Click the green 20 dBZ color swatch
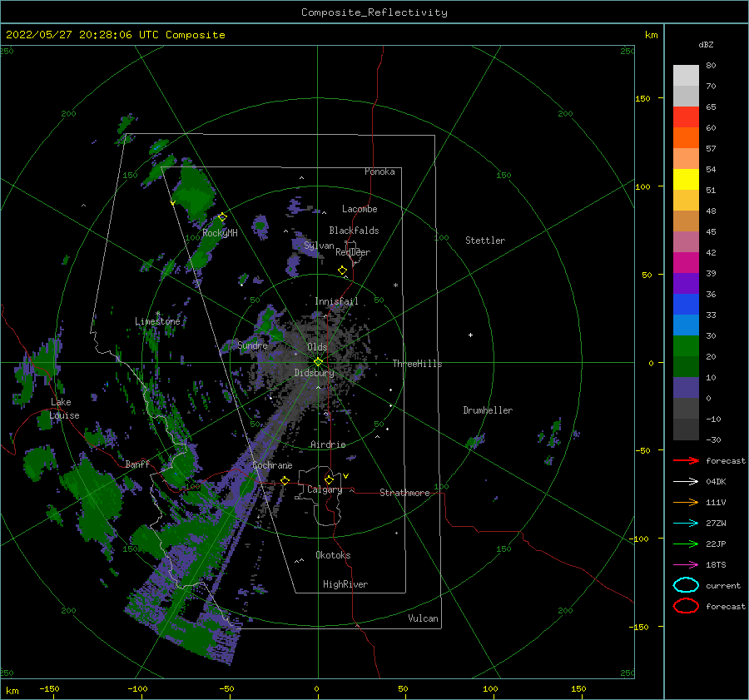 (686, 346)
